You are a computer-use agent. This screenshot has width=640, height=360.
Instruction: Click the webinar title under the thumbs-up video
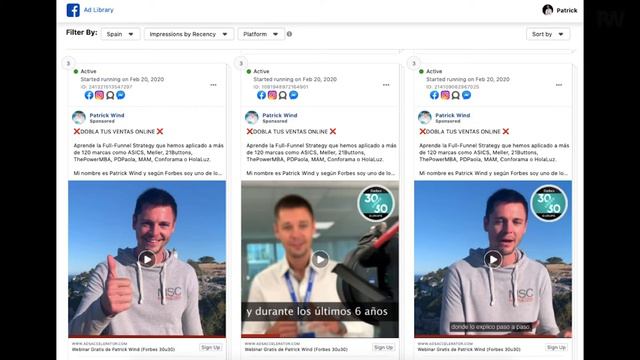click(123, 349)
